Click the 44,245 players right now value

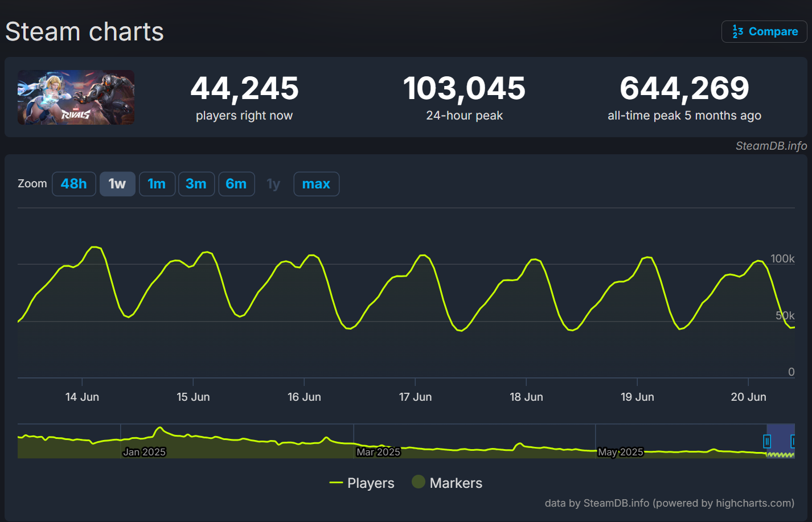pos(244,88)
